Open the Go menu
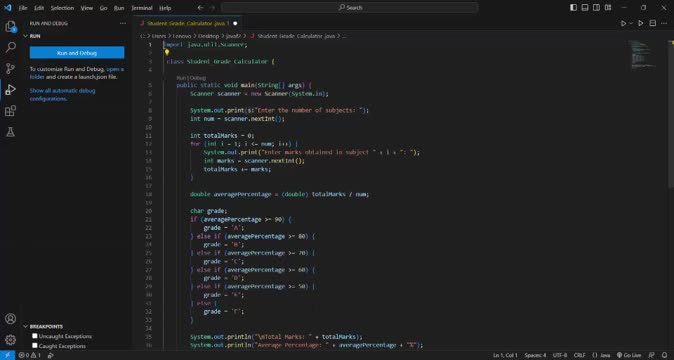The image size is (674, 360). click(104, 8)
